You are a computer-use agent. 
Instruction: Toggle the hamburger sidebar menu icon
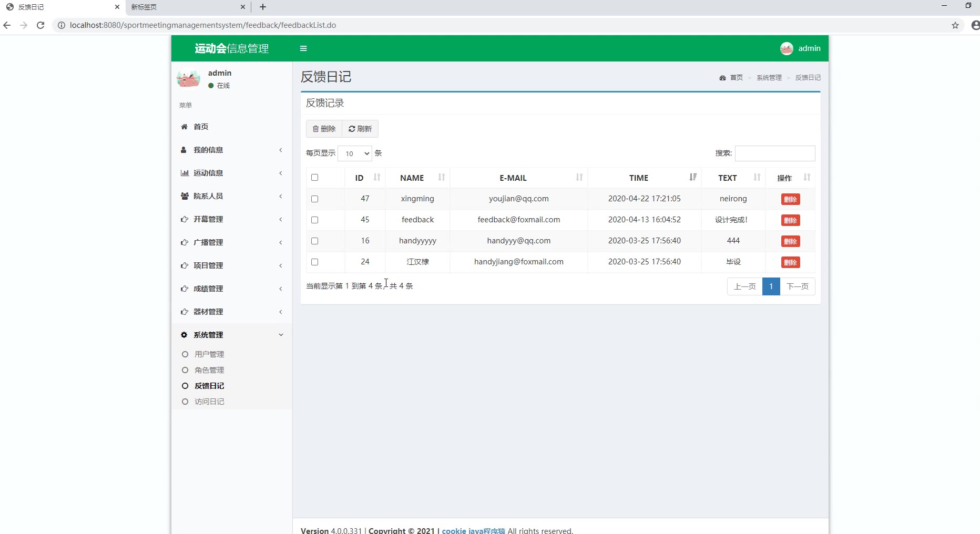pyautogui.click(x=303, y=48)
